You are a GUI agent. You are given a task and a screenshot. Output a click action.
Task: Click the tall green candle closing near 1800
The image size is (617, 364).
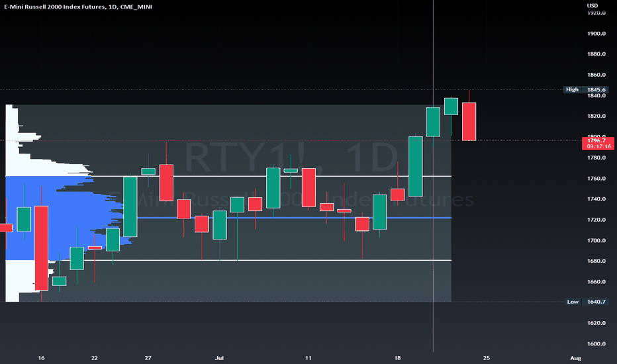click(416, 166)
